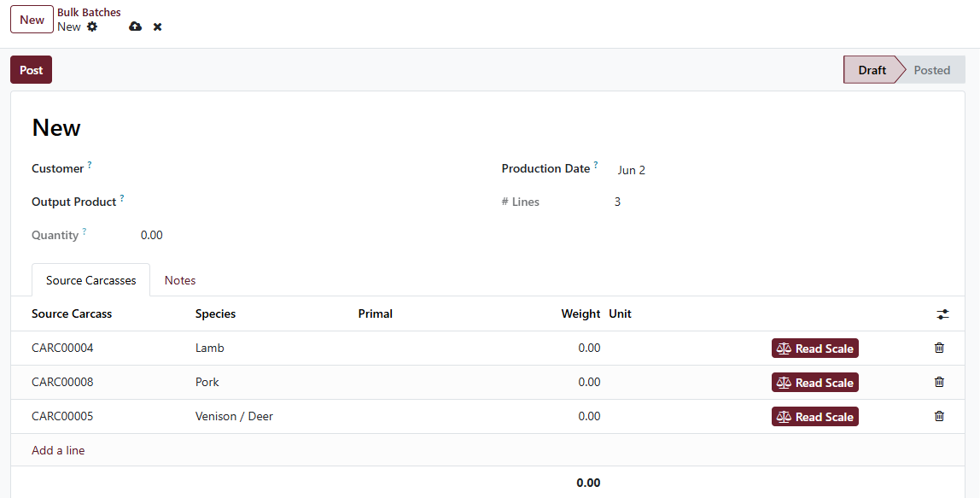Open column options adjust icon

[942, 314]
